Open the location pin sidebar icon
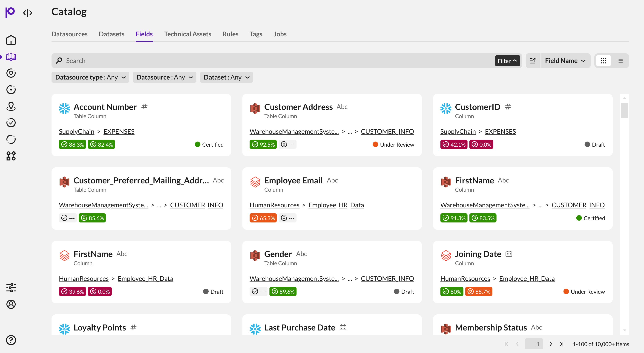 (x=11, y=106)
